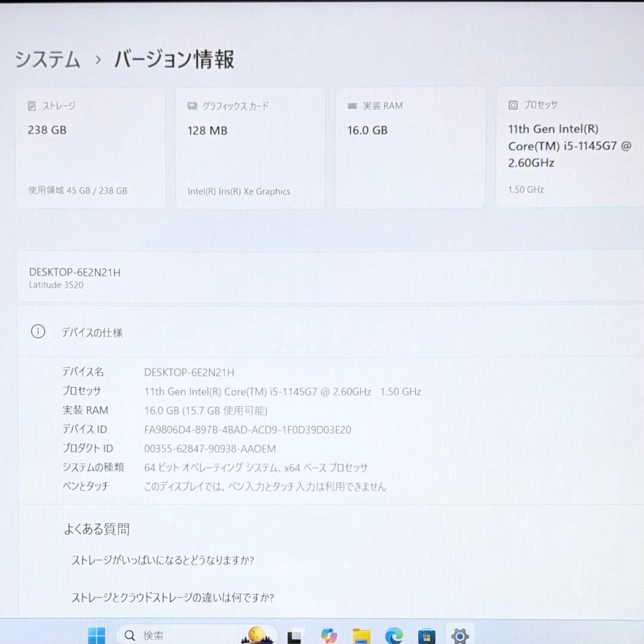Open Copilot from the taskbar
Screen dimensions: 644x644
[330, 636]
